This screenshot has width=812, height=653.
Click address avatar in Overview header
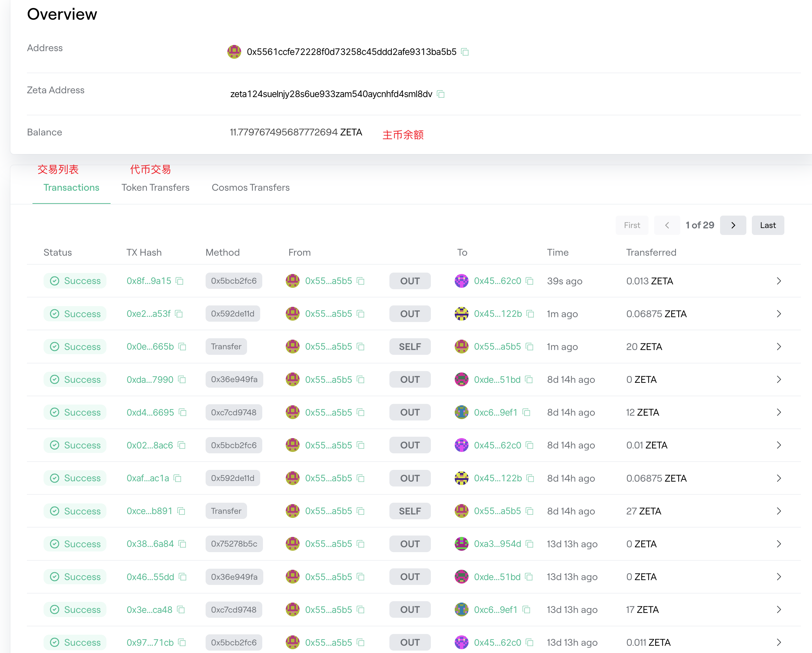pos(234,52)
